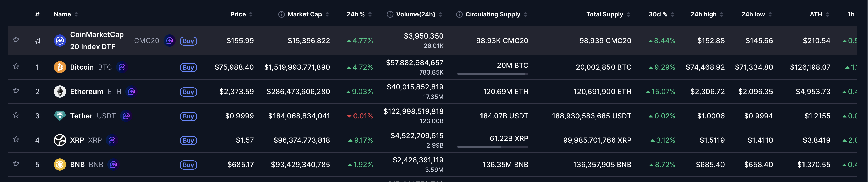
Task: Click Bitcoin's circulating supply progress bar
Action: [492, 74]
